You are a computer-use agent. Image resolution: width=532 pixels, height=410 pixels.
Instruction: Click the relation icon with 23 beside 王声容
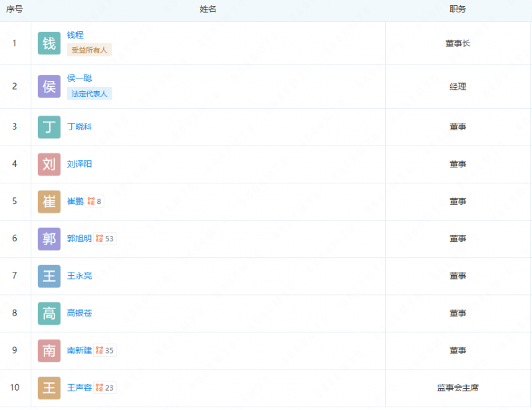pos(105,387)
